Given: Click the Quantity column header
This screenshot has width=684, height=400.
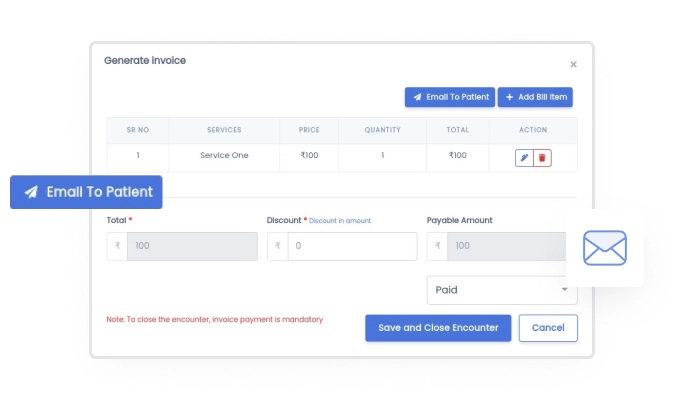Looking at the screenshot, I should [x=382, y=130].
